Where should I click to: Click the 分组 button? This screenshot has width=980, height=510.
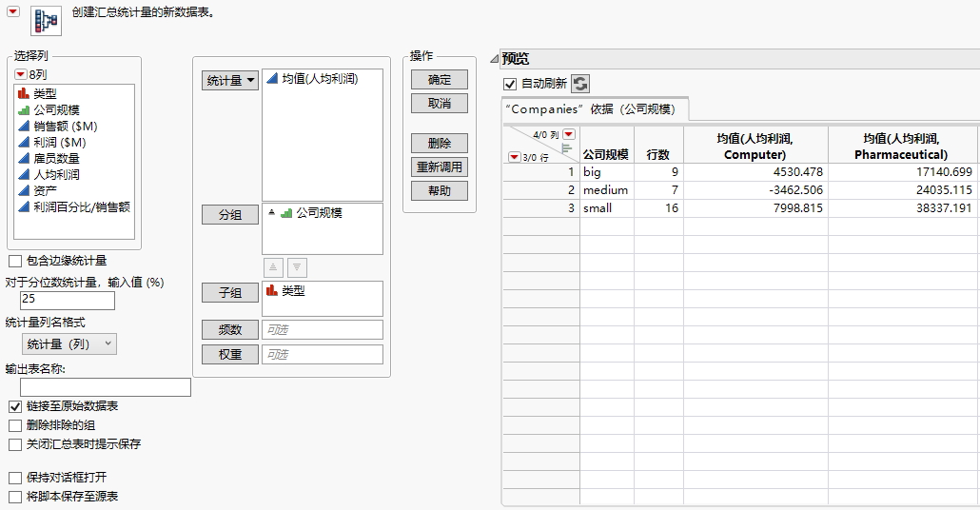230,214
